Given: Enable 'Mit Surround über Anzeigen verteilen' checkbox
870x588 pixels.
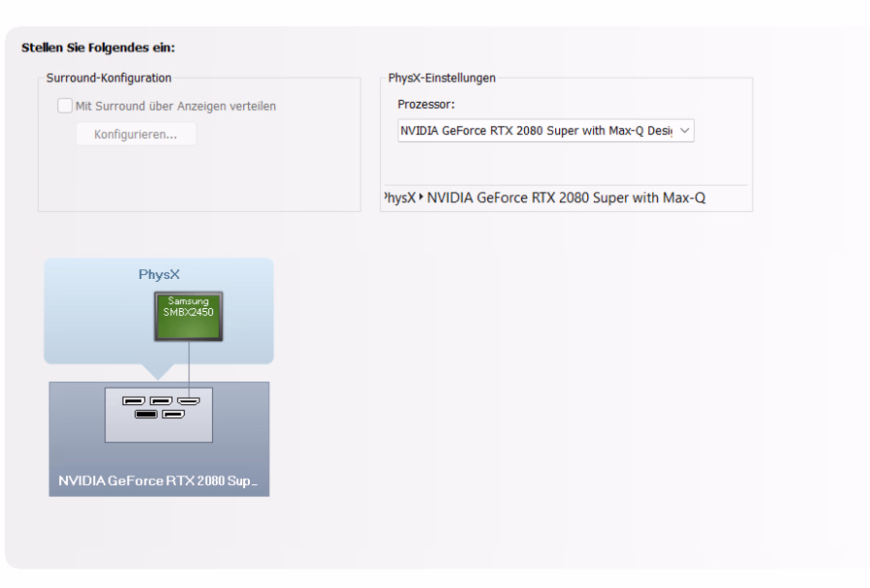Looking at the screenshot, I should click(65, 105).
